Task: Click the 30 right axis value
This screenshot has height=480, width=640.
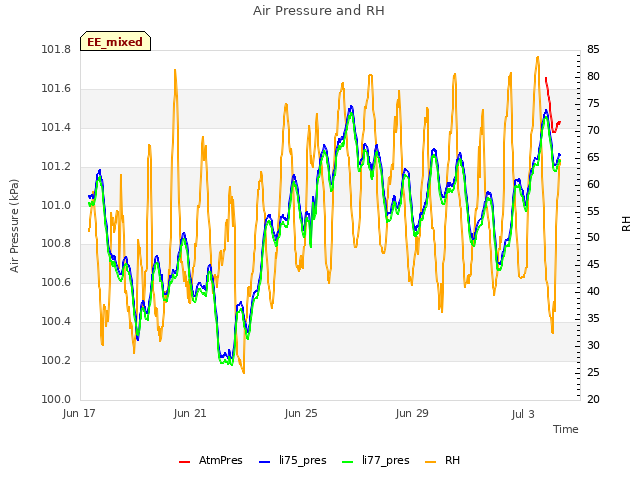Action: point(593,345)
